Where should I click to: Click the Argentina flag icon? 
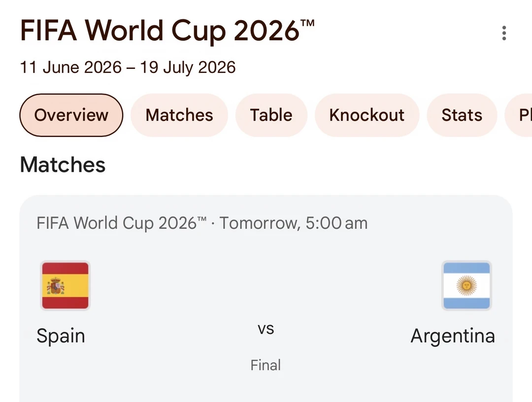point(466,285)
